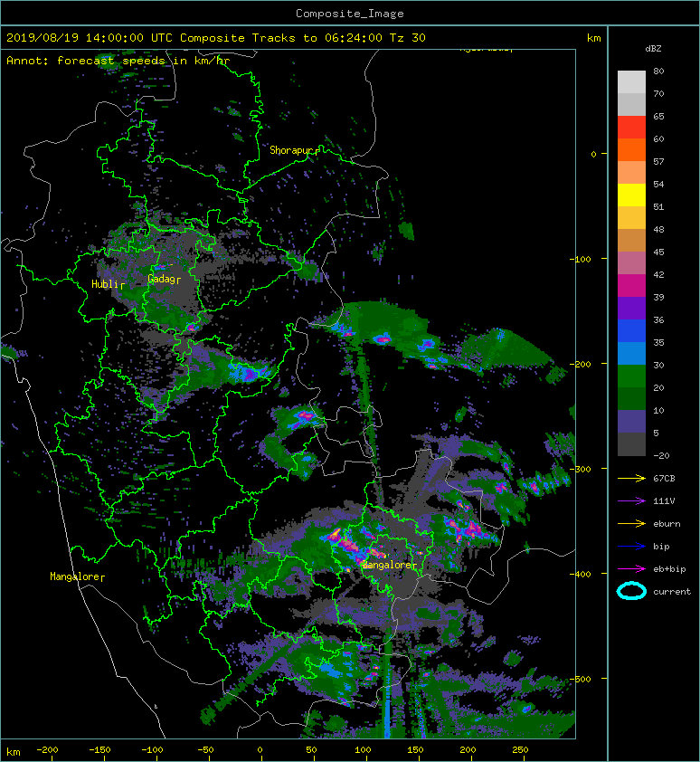700x762 pixels.
Task: Click the dBZ legend heading
Action: [653, 49]
